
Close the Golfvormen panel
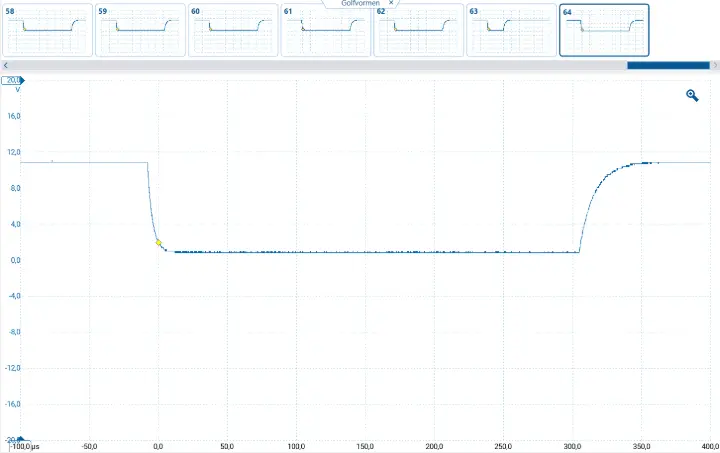click(x=391, y=4)
